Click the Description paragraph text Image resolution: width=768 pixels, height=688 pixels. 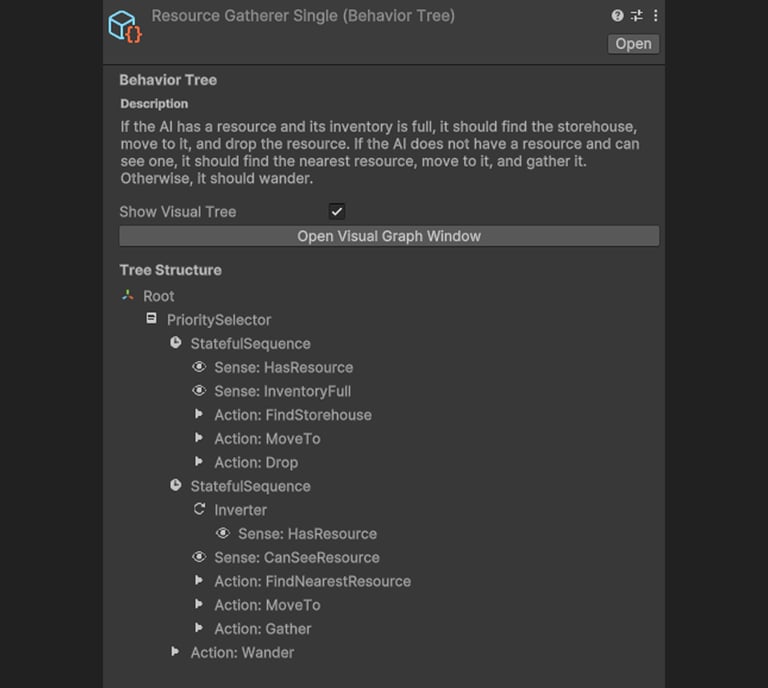380,153
